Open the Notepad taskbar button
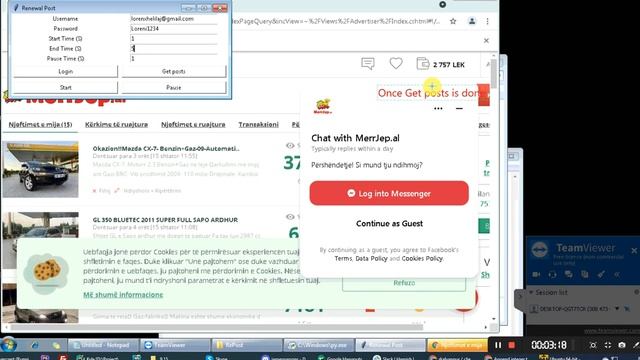640x360 pixels. 104,345
